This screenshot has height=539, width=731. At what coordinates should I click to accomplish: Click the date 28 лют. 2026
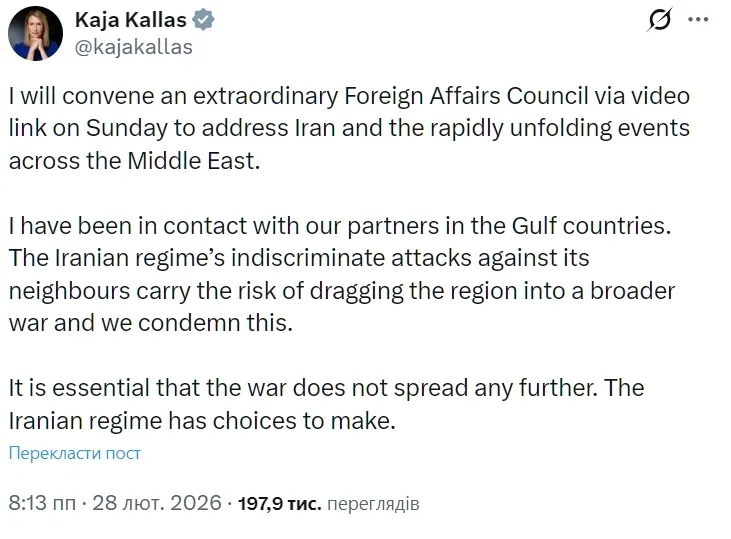point(157,503)
